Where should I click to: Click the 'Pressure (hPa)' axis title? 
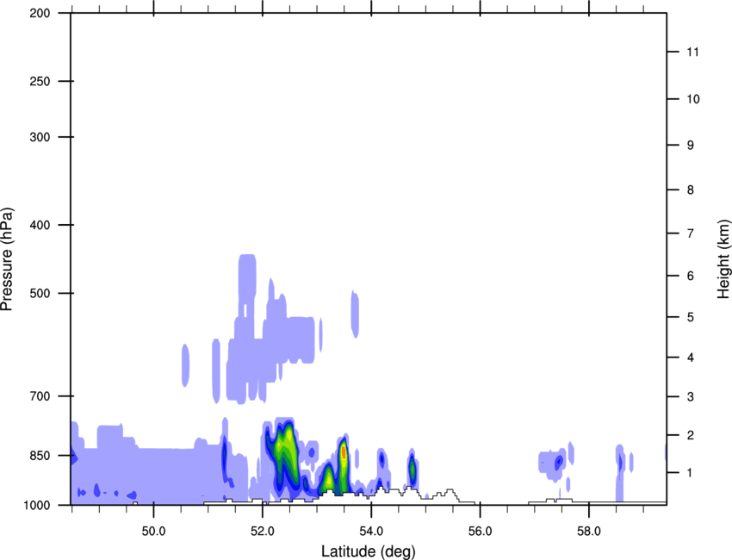(x=7, y=258)
